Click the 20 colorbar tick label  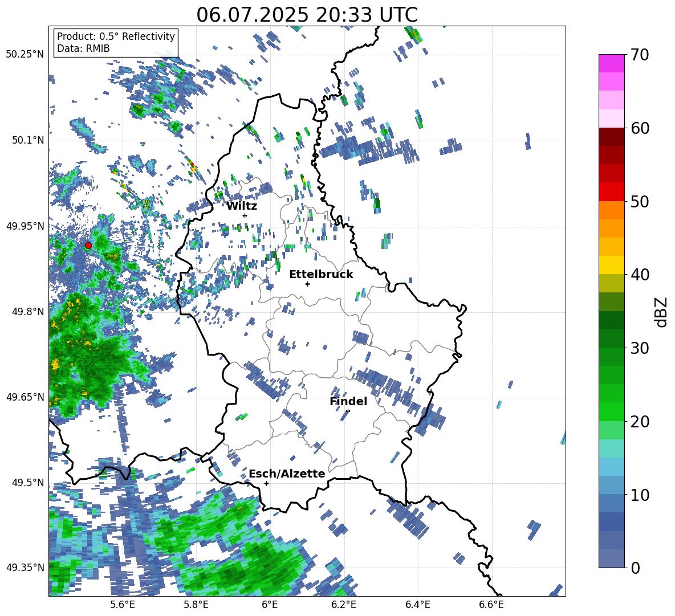[640, 422]
